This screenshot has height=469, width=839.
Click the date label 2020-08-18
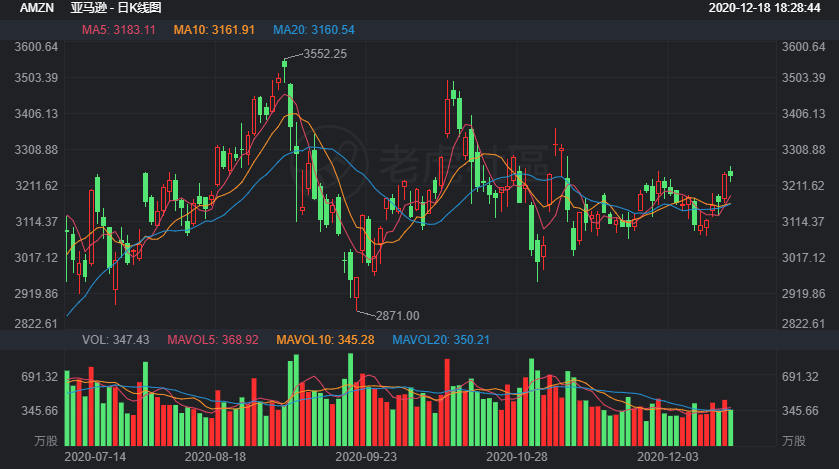(x=216, y=457)
